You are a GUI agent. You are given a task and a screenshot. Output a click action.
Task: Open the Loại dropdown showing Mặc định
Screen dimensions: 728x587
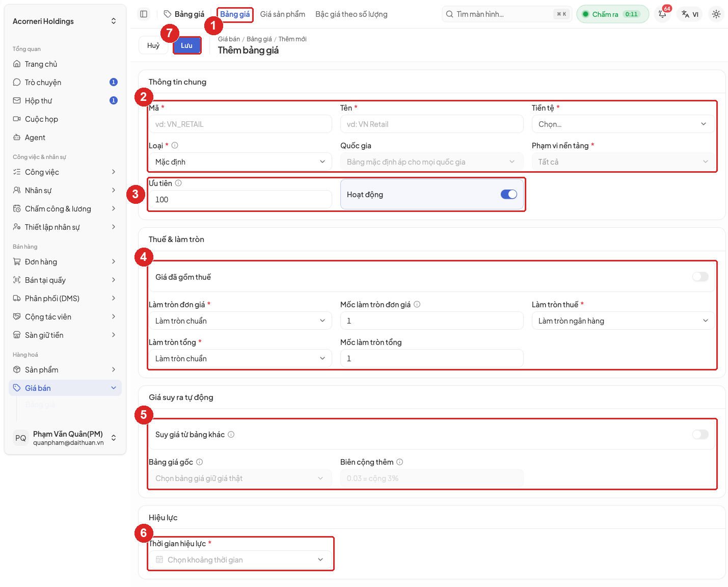point(240,162)
